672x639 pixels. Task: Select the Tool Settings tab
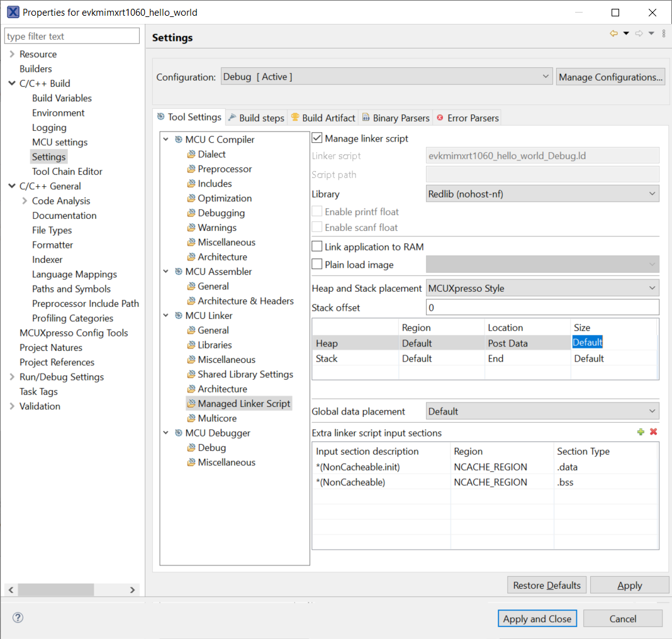click(x=189, y=117)
